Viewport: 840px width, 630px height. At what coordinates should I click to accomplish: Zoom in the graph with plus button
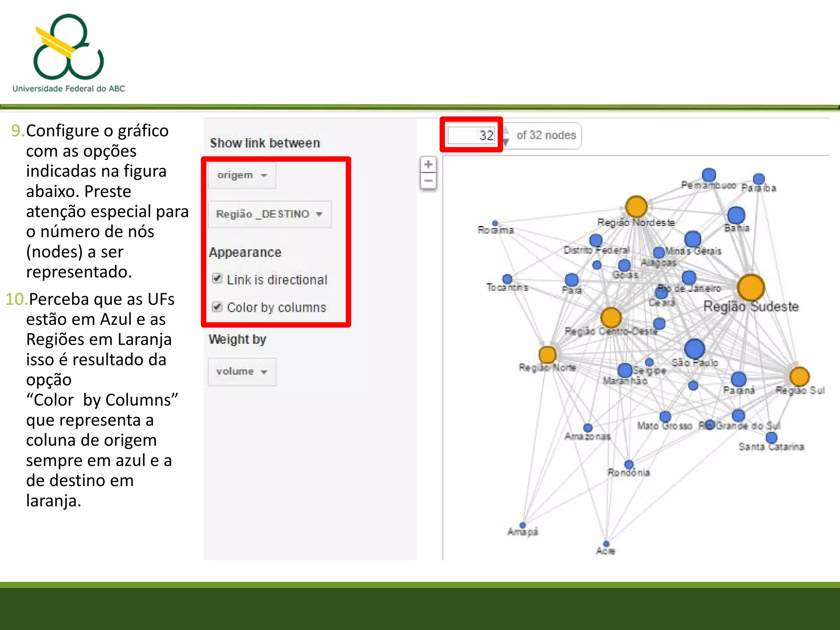pyautogui.click(x=428, y=164)
